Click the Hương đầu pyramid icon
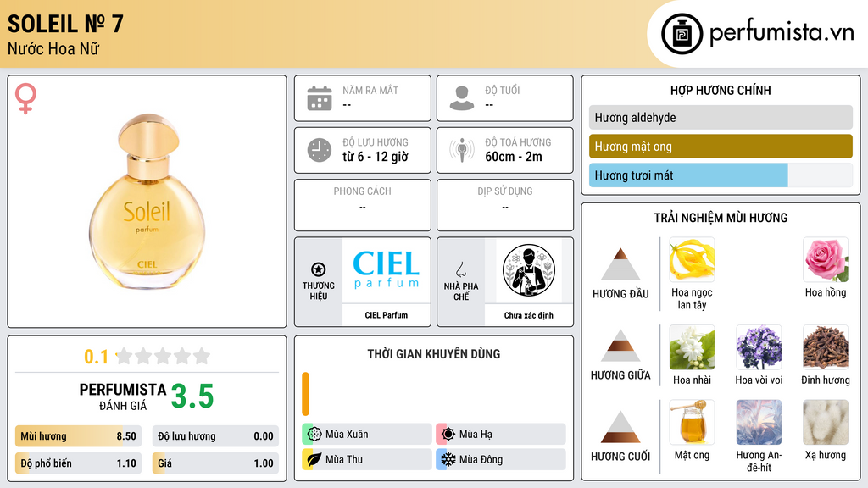 tap(620, 264)
